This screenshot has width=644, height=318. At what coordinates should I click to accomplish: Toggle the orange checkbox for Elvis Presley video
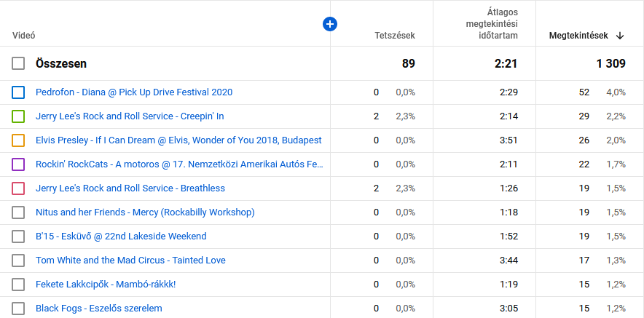(18, 140)
